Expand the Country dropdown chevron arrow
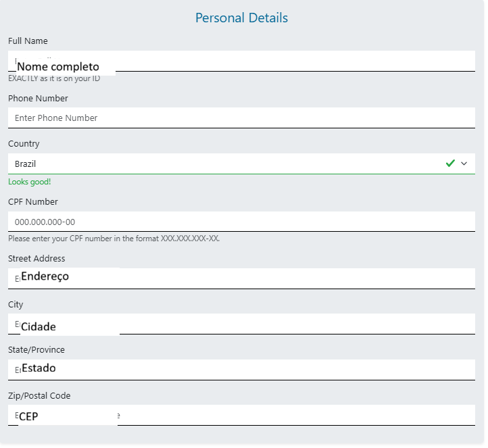This screenshot has height=448, width=488. (464, 164)
